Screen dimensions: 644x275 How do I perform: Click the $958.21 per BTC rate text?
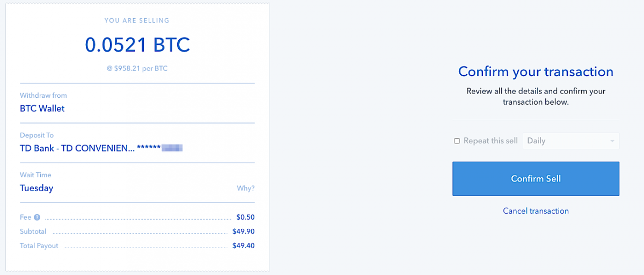pyautogui.click(x=137, y=69)
